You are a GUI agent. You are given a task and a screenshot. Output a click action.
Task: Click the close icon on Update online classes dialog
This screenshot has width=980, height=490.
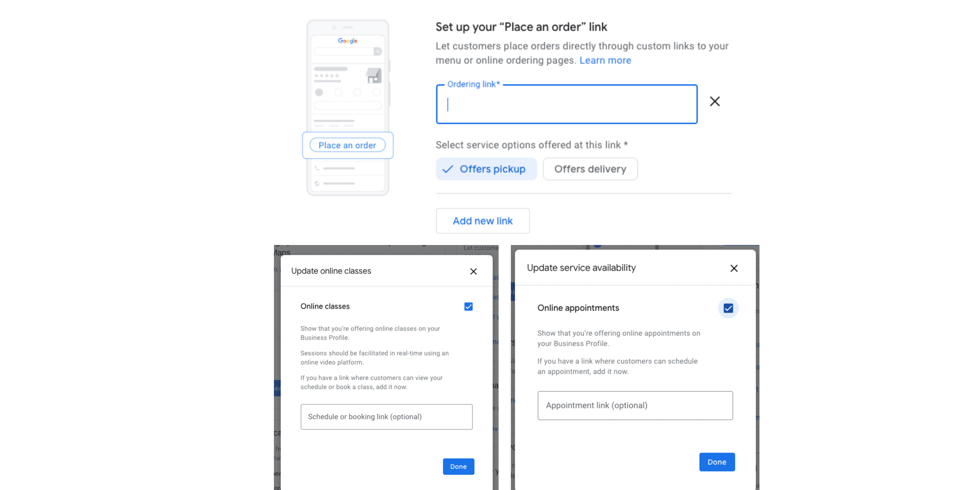click(x=473, y=271)
